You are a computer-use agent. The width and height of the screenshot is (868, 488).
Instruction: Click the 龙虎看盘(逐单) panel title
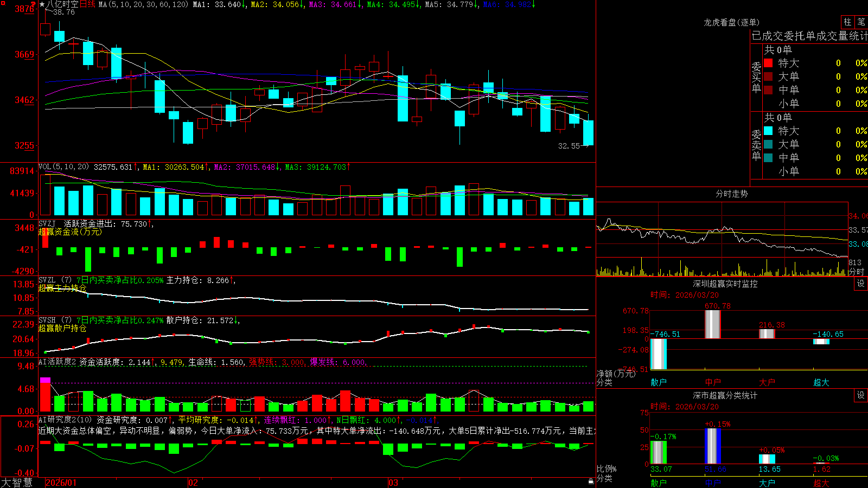tap(731, 22)
